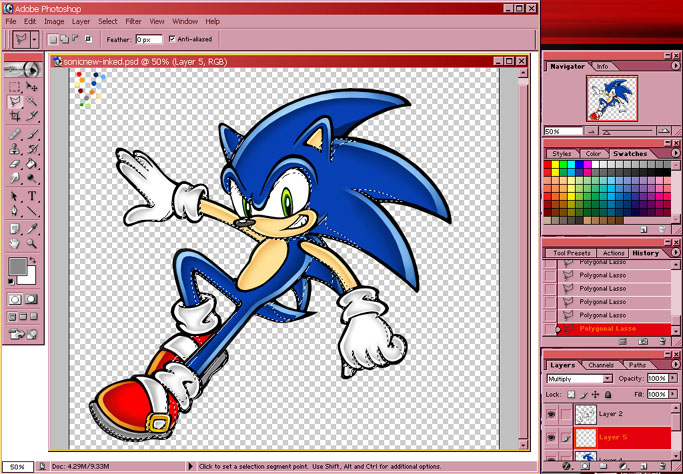Image resolution: width=683 pixels, height=474 pixels.
Task: Open the Select menu
Action: [108, 21]
